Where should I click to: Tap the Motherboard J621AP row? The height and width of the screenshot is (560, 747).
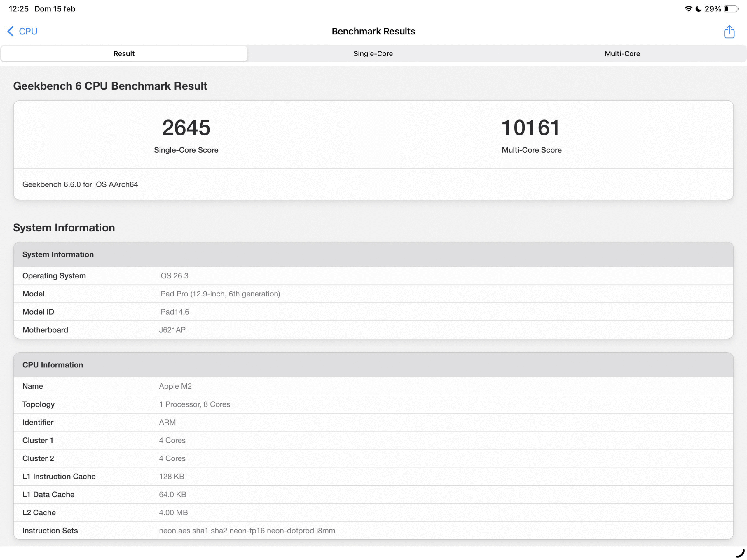click(x=373, y=330)
